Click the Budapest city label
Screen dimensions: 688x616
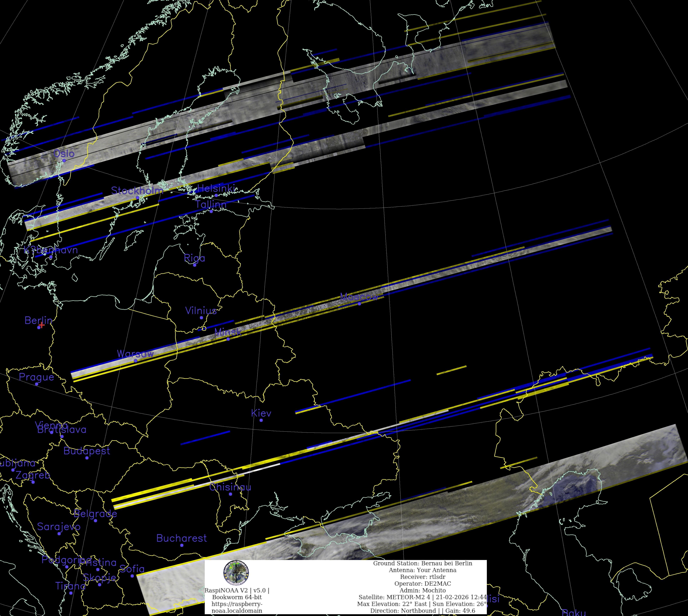[x=87, y=450]
